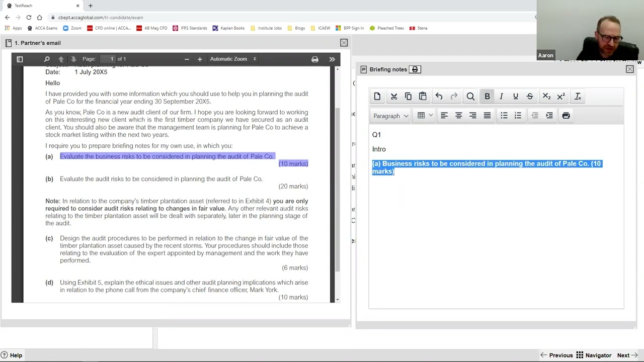Viewport: 644px width, 362px height.
Task: Go back in the browser
Action: point(7,18)
